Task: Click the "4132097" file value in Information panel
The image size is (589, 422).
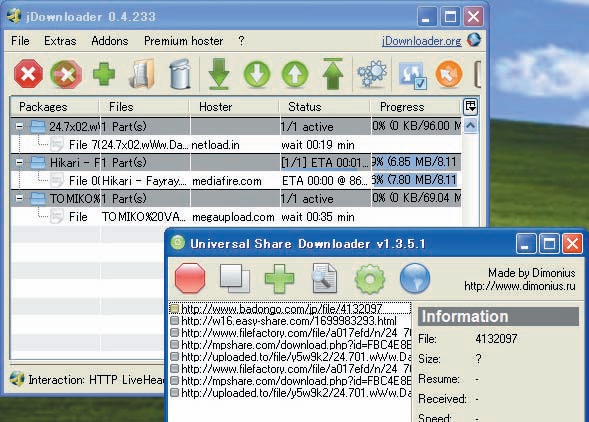Action: [x=496, y=339]
